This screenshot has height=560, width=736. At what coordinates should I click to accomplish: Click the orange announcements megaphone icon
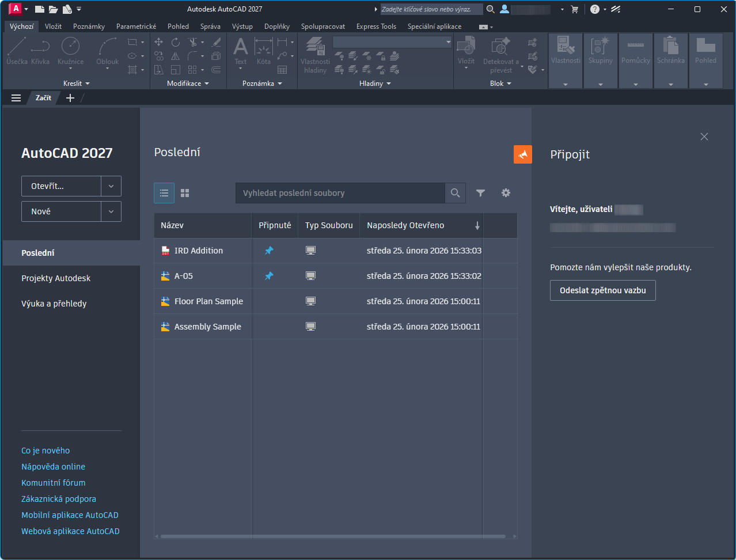pyautogui.click(x=523, y=154)
